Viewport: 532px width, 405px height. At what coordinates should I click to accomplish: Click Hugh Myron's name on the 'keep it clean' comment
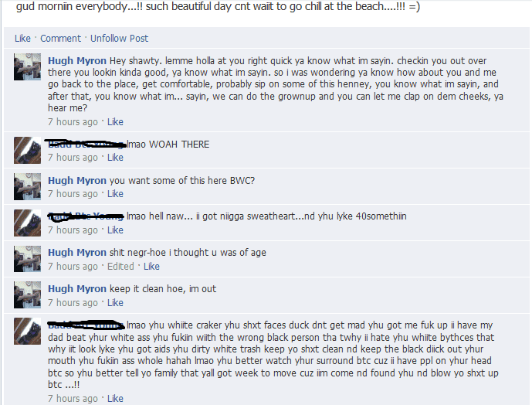[x=77, y=289]
